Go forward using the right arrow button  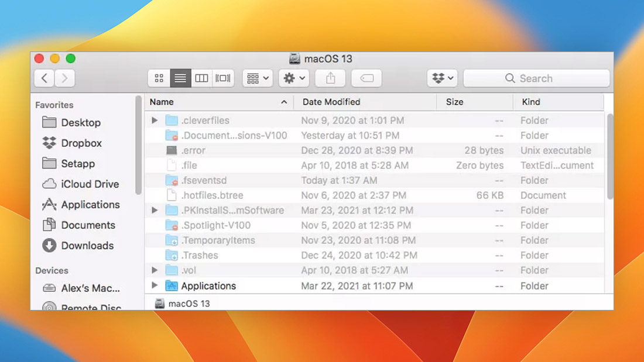click(x=64, y=78)
